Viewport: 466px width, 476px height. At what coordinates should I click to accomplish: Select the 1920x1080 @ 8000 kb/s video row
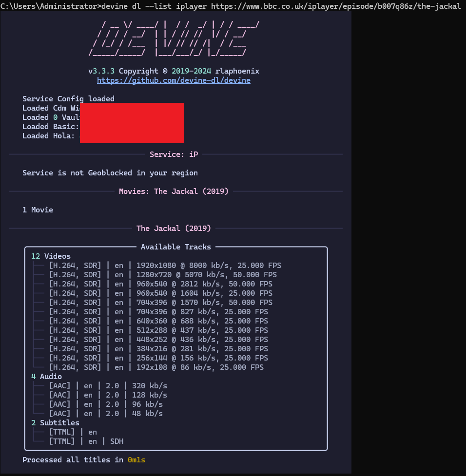(165, 266)
